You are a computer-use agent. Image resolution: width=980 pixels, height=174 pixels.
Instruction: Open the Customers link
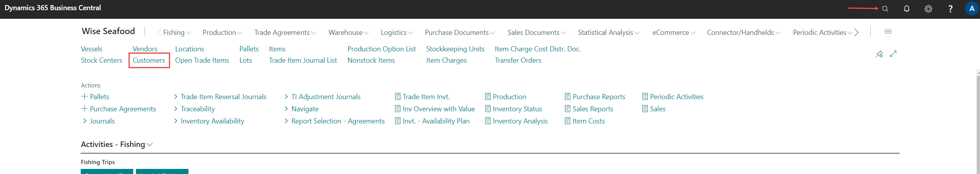[x=149, y=60]
